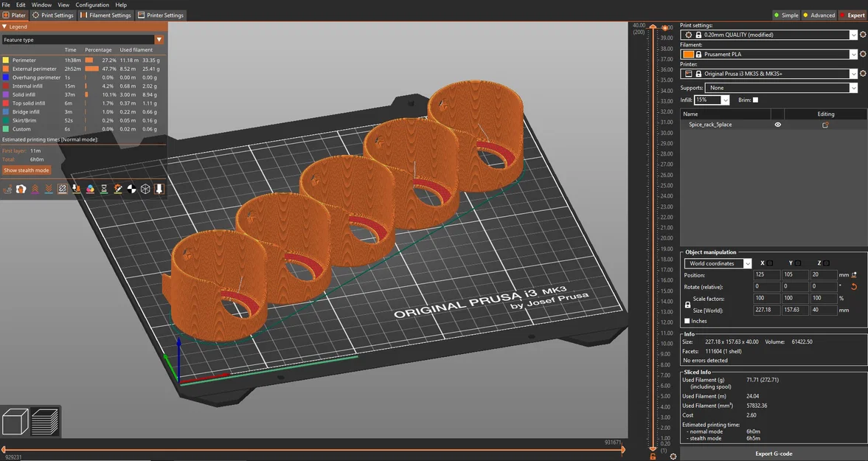Click Show stealth mode button
Screen dimensions: 868x461
26,170
